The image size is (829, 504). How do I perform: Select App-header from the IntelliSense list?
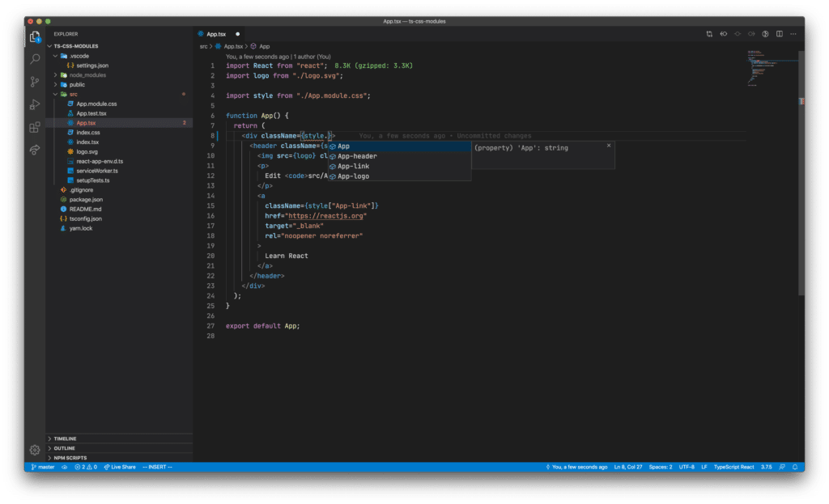pyautogui.click(x=356, y=155)
